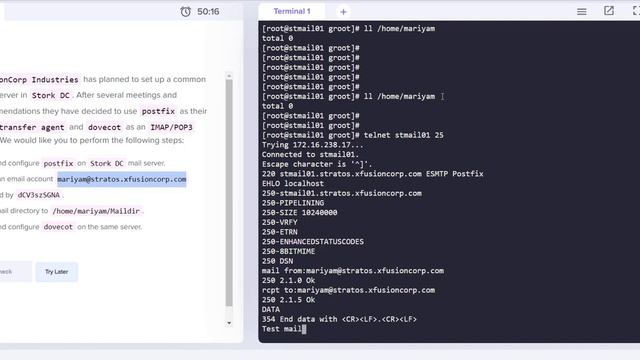Viewport: 640px width, 360px height.
Task: Click the 'Stork DC' text beside 'erver in'
Action: [x=51, y=96]
